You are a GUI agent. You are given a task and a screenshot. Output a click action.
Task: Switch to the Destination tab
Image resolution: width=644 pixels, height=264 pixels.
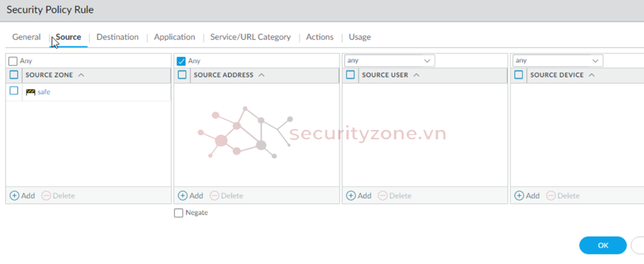[x=118, y=37]
